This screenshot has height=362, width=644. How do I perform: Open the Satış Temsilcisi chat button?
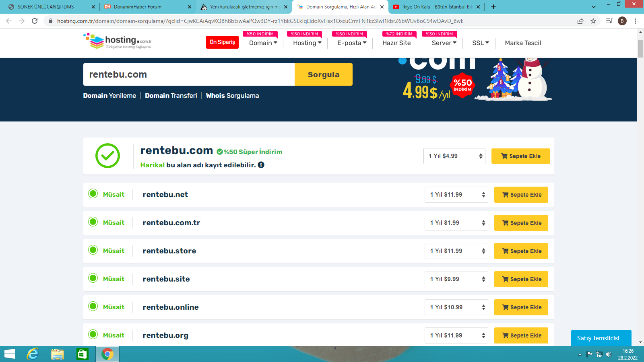pyautogui.click(x=601, y=338)
